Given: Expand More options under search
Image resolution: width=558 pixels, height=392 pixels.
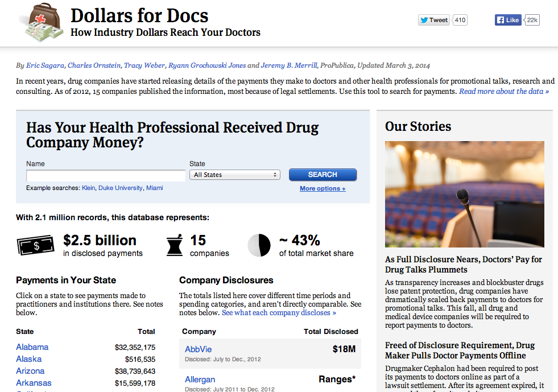Looking at the screenshot, I should point(323,188).
